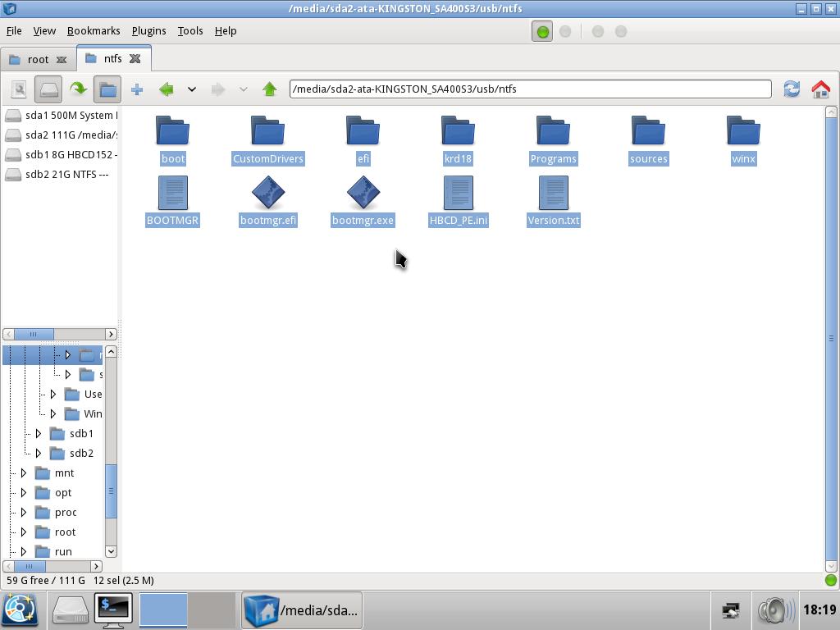Select the bootmgr.efi file icon
The image size is (840, 630).
[268, 194]
